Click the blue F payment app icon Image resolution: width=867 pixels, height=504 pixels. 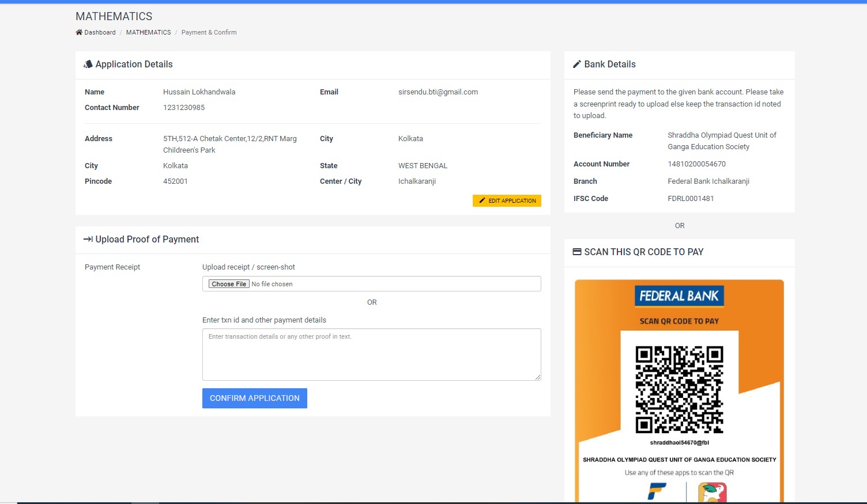[657, 492]
